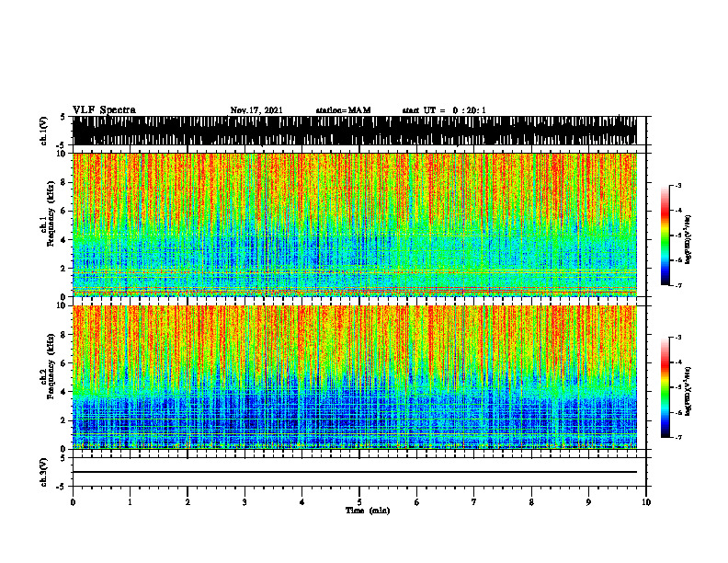Click time axis tick label "1"

(130, 502)
